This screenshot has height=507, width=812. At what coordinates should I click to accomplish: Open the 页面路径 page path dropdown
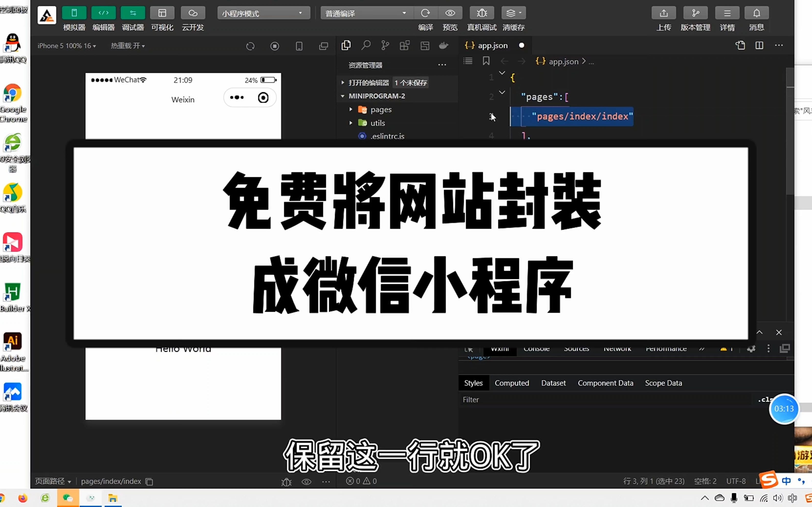point(53,481)
